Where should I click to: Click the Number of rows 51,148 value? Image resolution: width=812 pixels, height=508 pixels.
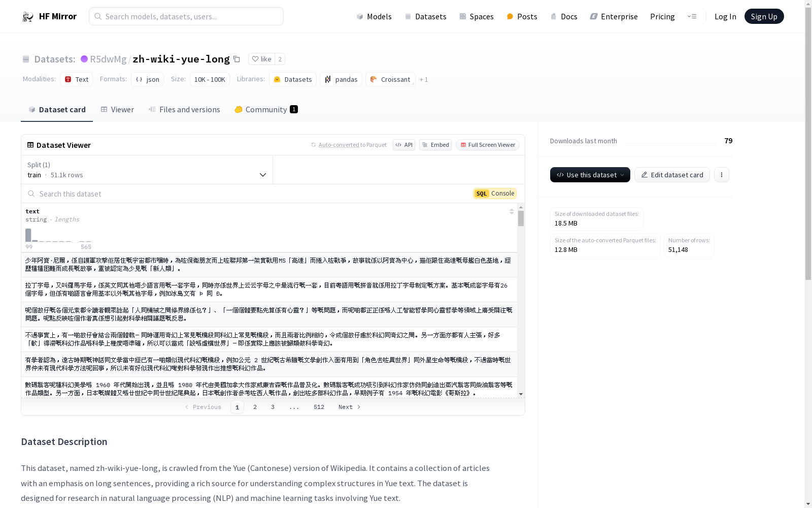click(x=678, y=250)
